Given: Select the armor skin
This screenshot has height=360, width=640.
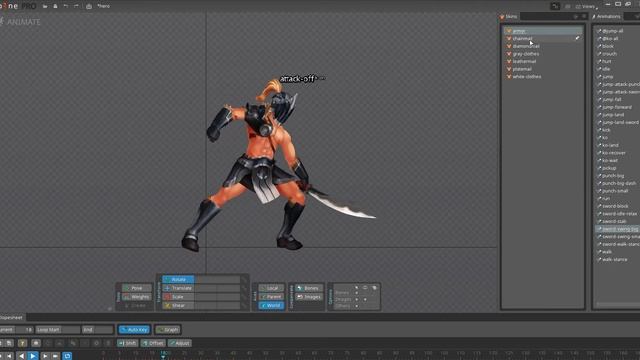Looking at the screenshot, I should (543, 31).
